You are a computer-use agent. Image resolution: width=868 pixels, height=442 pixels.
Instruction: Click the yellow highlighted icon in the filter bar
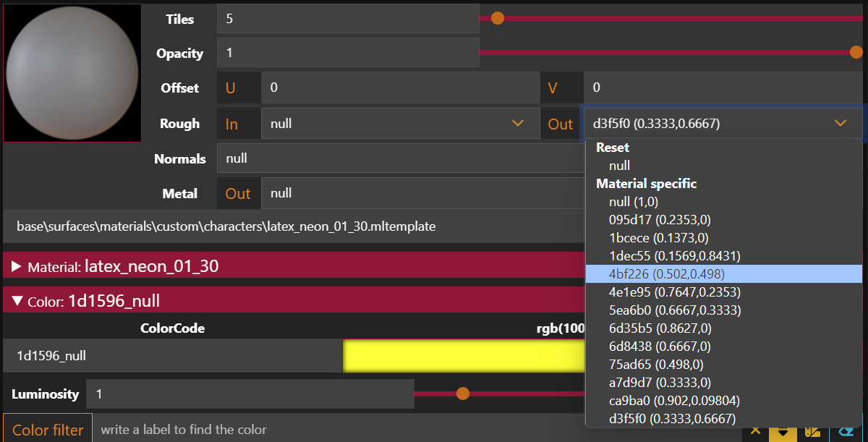pyautogui.click(x=783, y=433)
